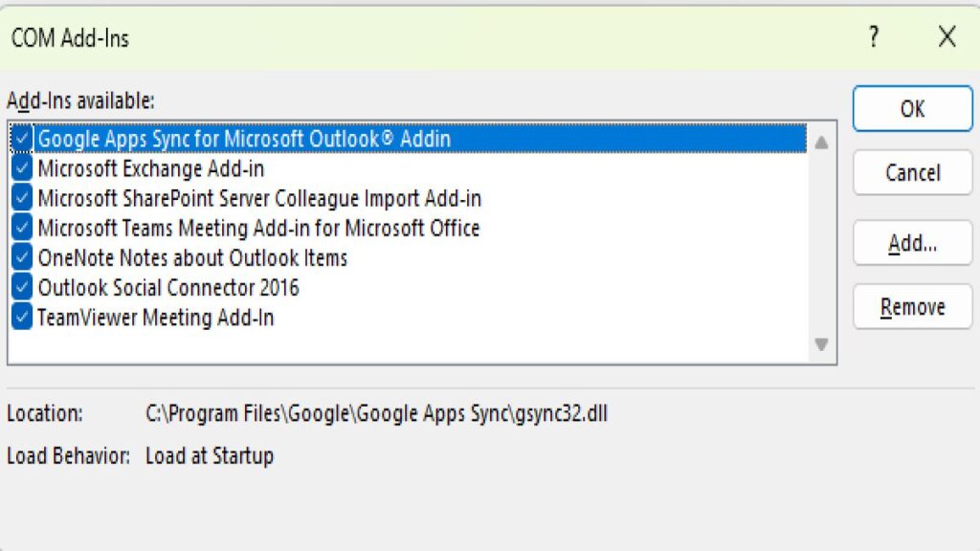Pick the TeamViewer Meeting Add-In entry

tap(155, 318)
